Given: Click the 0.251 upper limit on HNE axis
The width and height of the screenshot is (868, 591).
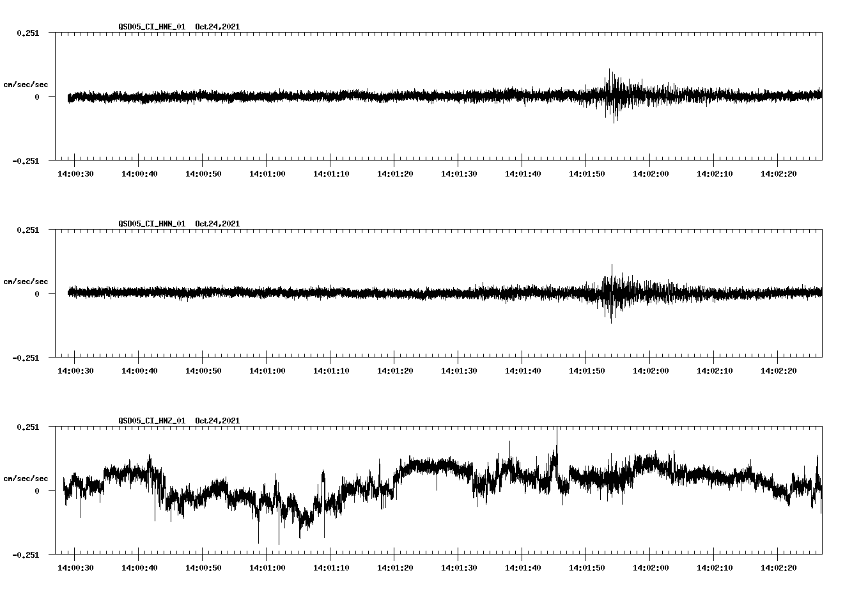Looking at the screenshot, I should (28, 33).
